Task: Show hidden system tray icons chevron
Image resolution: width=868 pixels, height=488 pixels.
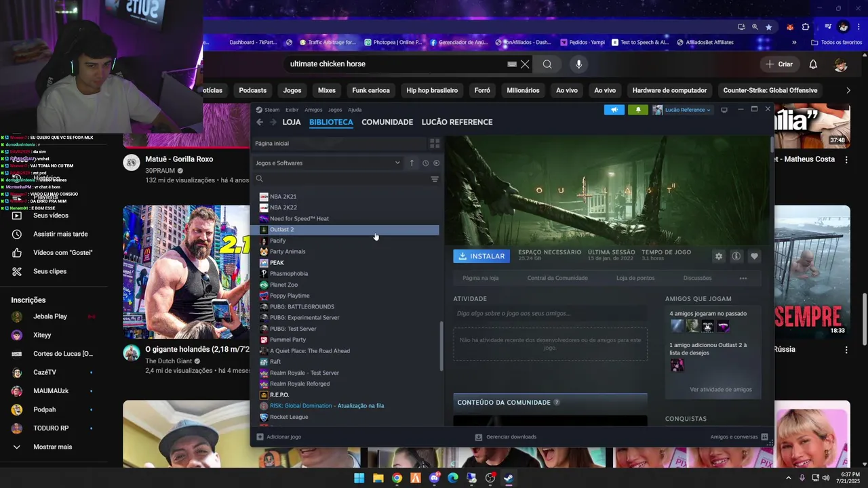Action: coord(788,478)
